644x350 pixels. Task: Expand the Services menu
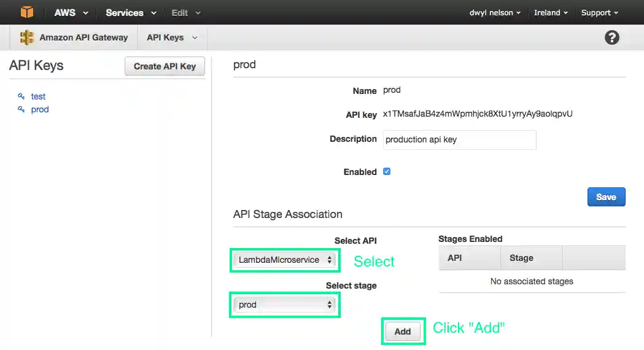[x=131, y=13]
